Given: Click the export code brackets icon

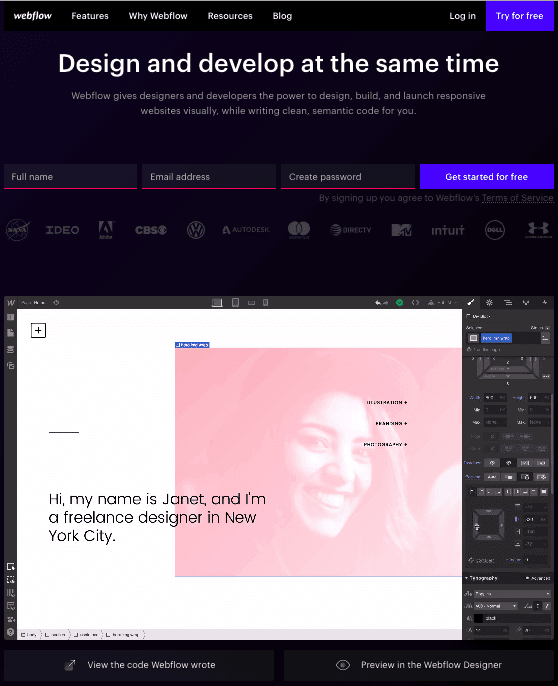Looking at the screenshot, I should 415,302.
